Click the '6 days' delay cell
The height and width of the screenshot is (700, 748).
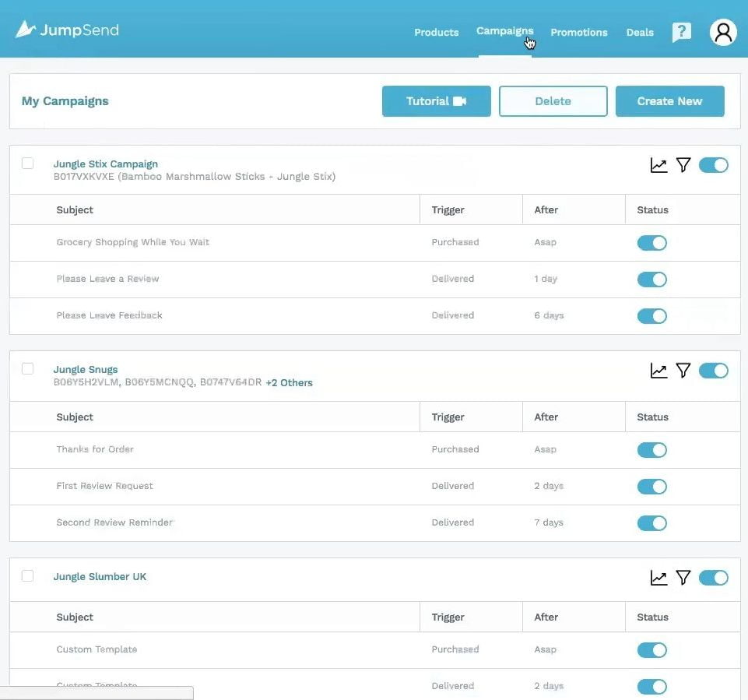tap(549, 315)
